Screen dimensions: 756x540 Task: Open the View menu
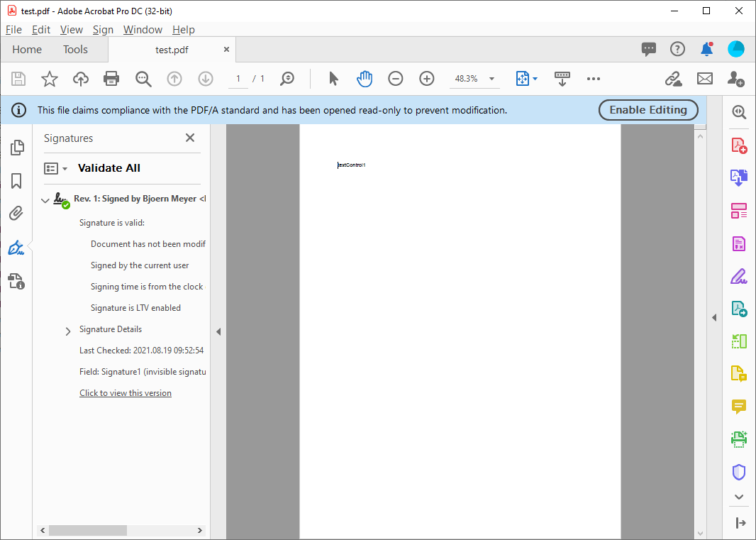pyautogui.click(x=72, y=30)
